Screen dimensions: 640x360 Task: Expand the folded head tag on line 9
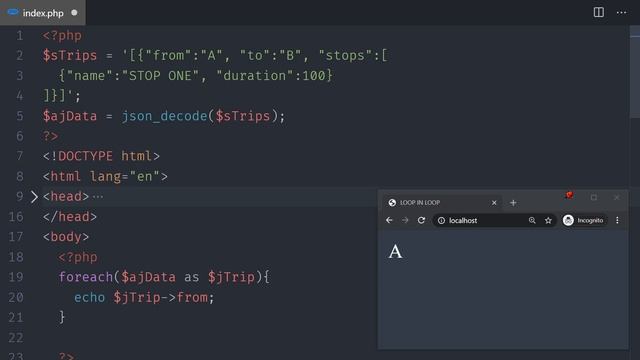click(x=34, y=197)
